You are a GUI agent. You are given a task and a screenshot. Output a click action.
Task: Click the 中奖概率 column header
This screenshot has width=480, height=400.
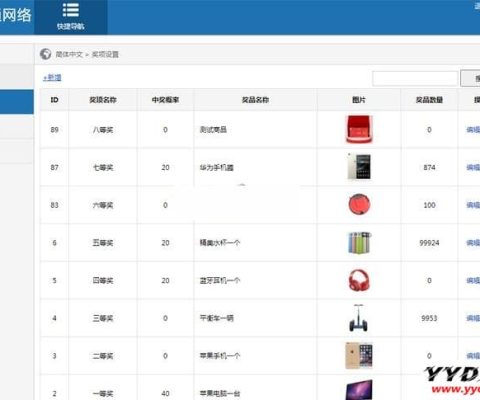165,100
